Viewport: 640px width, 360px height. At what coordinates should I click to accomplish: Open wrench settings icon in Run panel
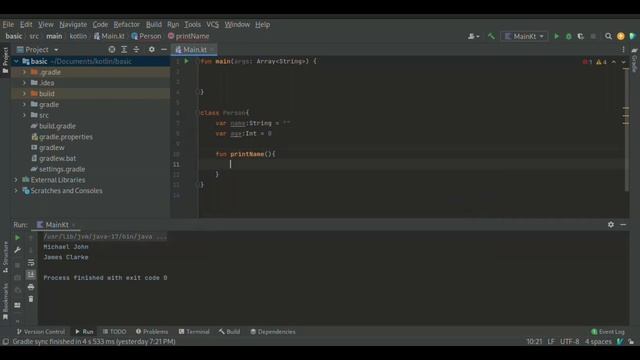click(x=17, y=250)
